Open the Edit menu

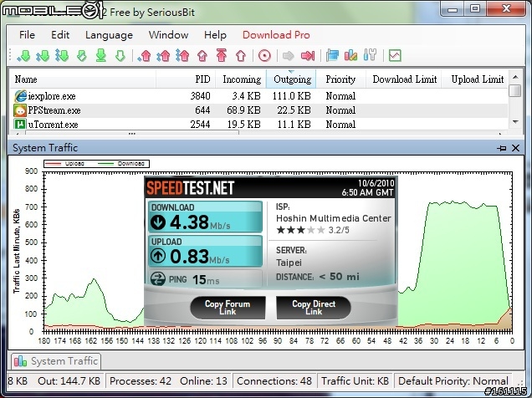pyautogui.click(x=60, y=35)
